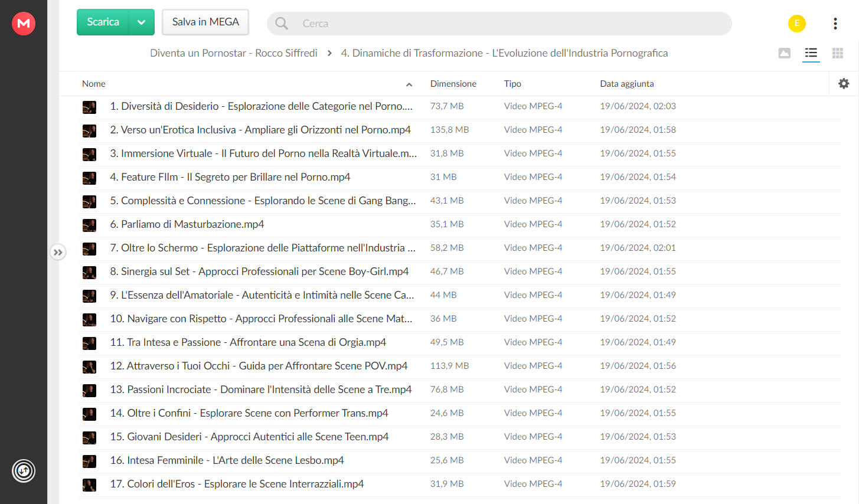Toggle sort order arrow on Nome column

click(x=409, y=84)
